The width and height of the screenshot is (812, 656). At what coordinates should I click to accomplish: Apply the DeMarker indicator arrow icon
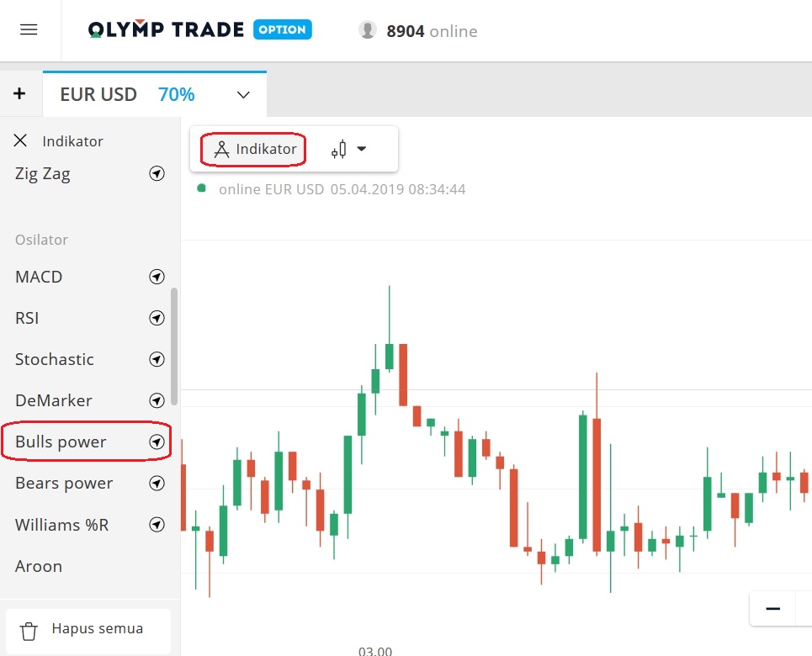tap(157, 400)
